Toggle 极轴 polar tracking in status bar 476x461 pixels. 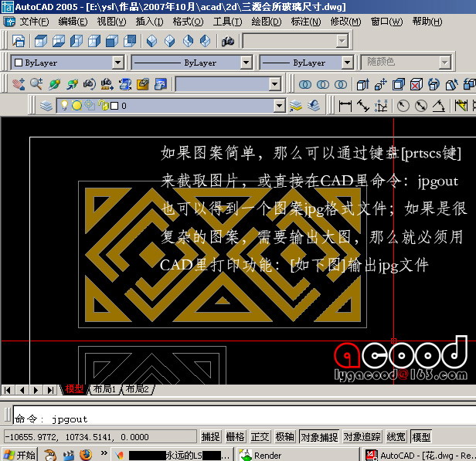[x=284, y=437]
